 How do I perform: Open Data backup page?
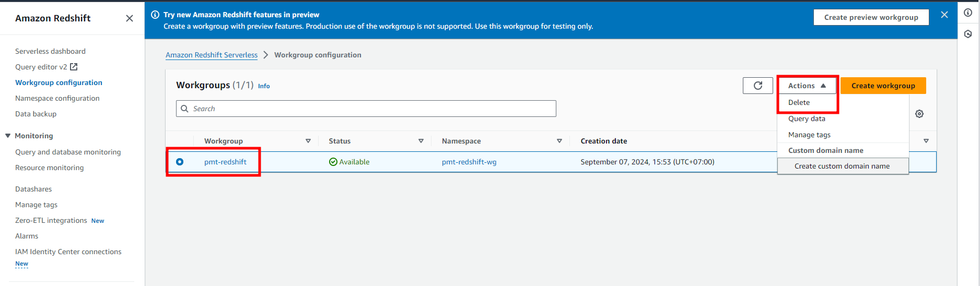[x=36, y=114]
